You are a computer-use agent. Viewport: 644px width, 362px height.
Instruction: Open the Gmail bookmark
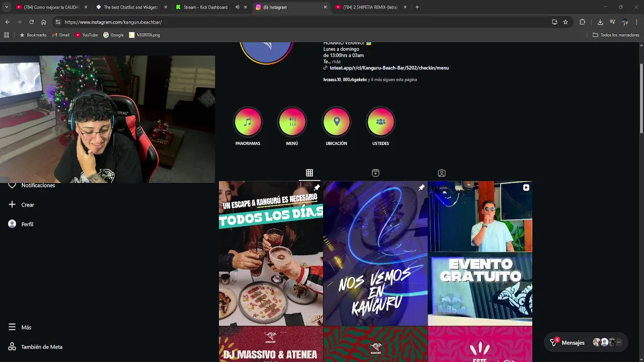[61, 35]
